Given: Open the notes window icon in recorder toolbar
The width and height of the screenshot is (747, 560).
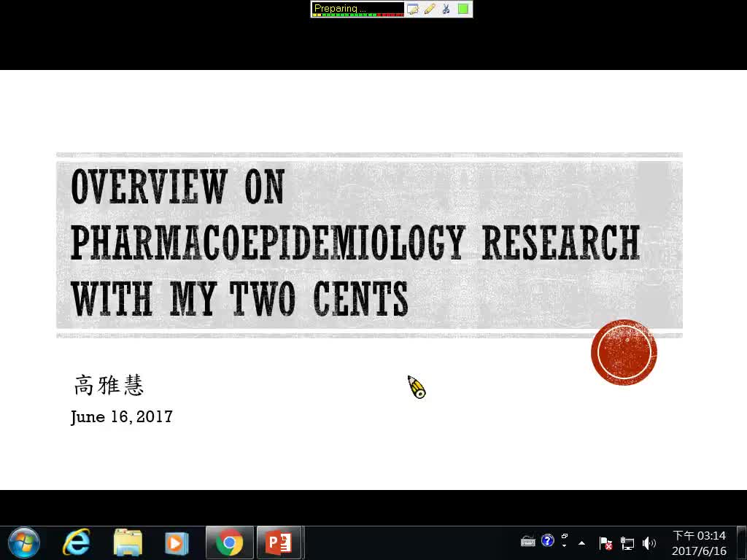Looking at the screenshot, I should 413,9.
